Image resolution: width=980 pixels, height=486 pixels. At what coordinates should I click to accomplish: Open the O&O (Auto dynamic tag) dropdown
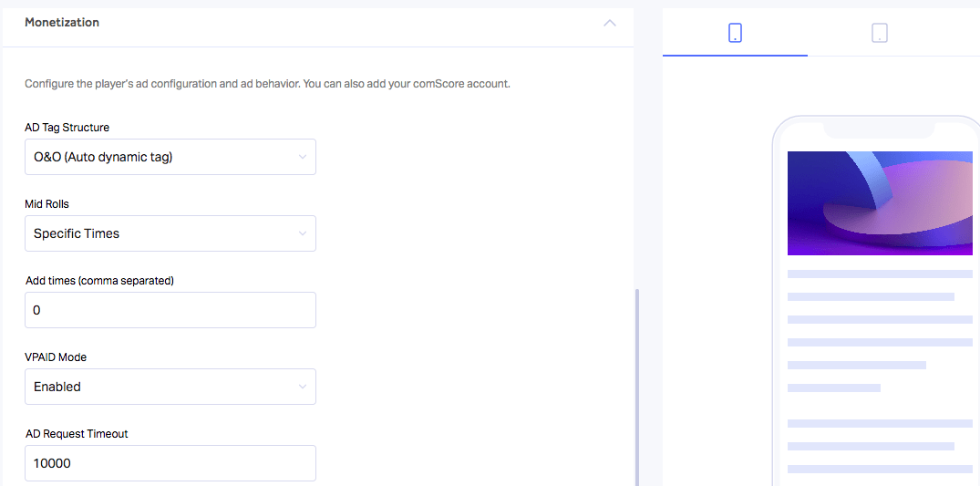click(170, 157)
